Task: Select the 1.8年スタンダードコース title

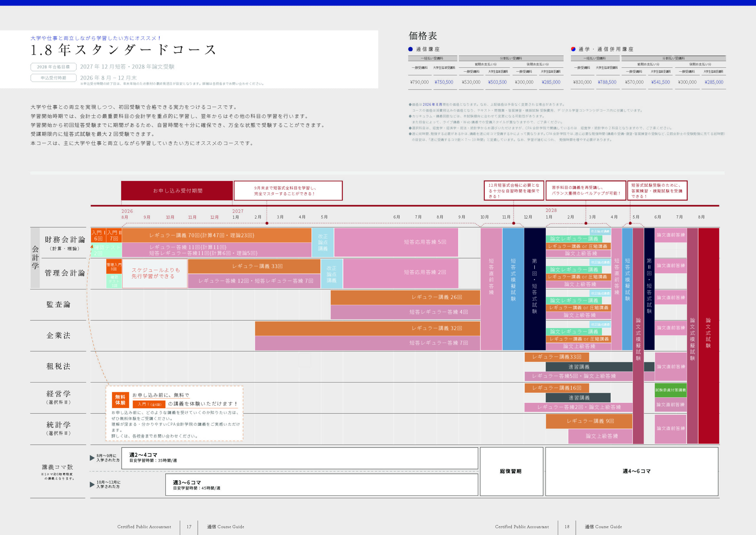Action: point(123,50)
